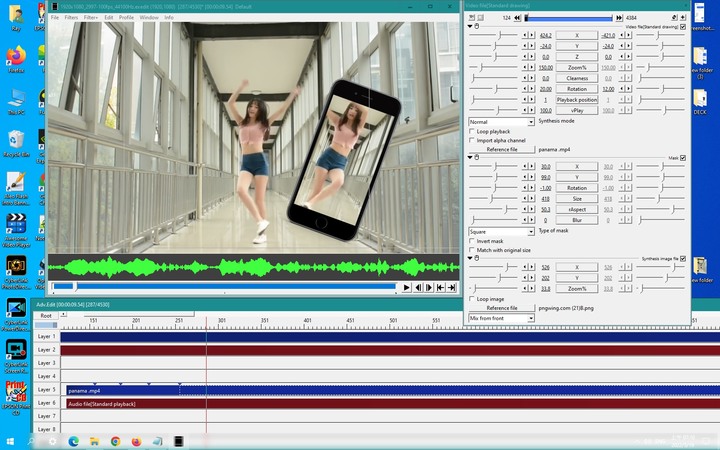Image resolution: width=720 pixels, height=450 pixels.
Task: Enable Import alpha channel
Action: click(472, 141)
